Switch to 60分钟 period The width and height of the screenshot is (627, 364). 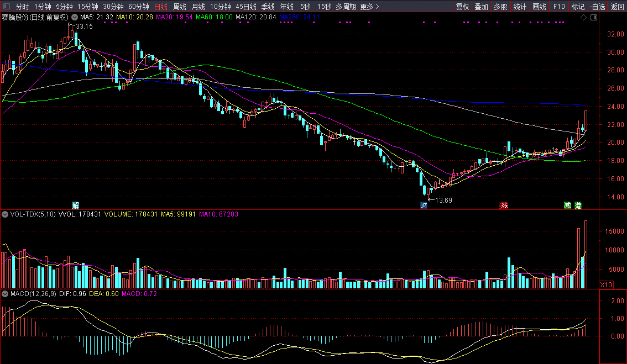click(139, 7)
